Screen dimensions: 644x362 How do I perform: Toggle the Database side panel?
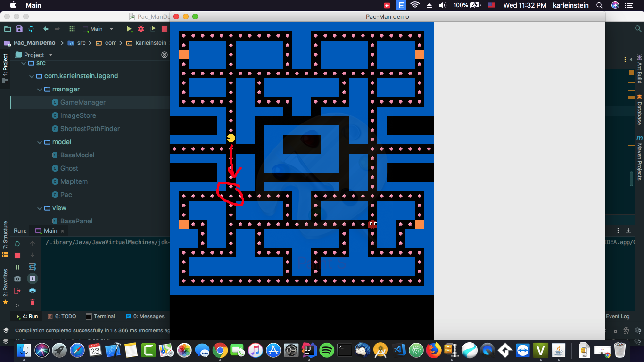[x=639, y=109]
